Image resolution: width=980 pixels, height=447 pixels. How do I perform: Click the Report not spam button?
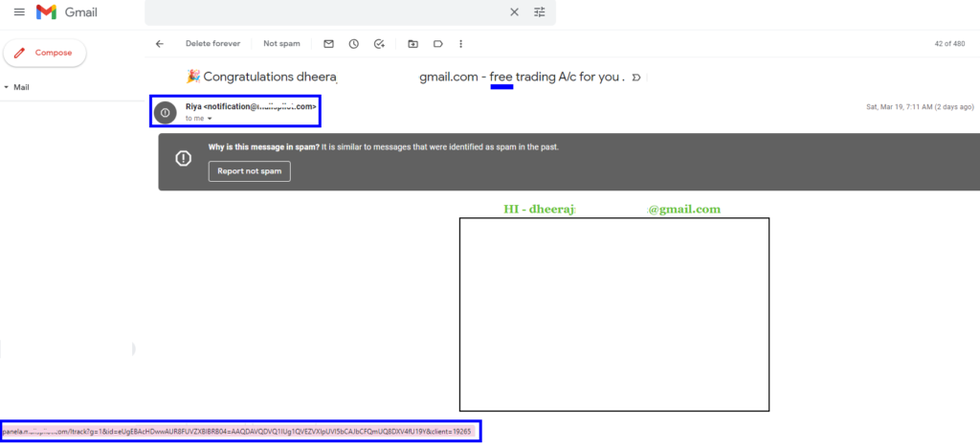[250, 171]
